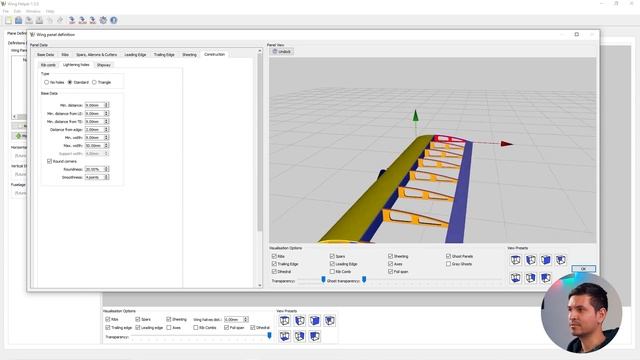The height and width of the screenshot is (360, 640).
Task: Select first bottom-row view preset in main window
Action: (x=285, y=336)
